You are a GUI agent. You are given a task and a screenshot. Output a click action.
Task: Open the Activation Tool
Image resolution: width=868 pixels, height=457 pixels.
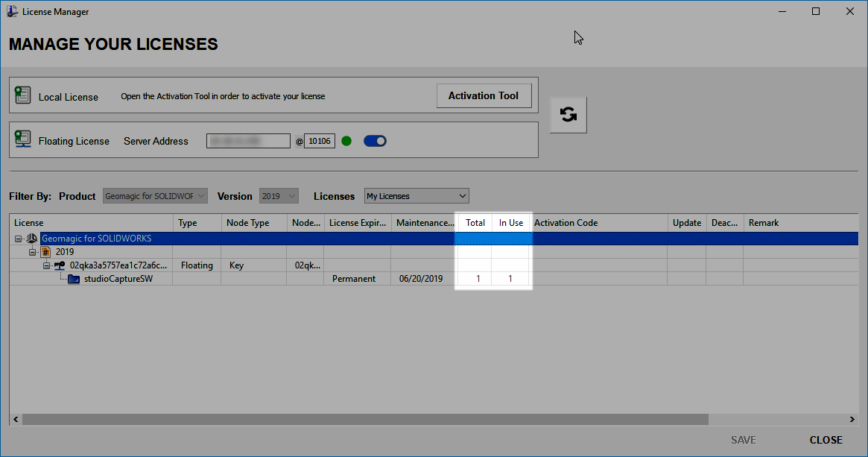coord(484,95)
